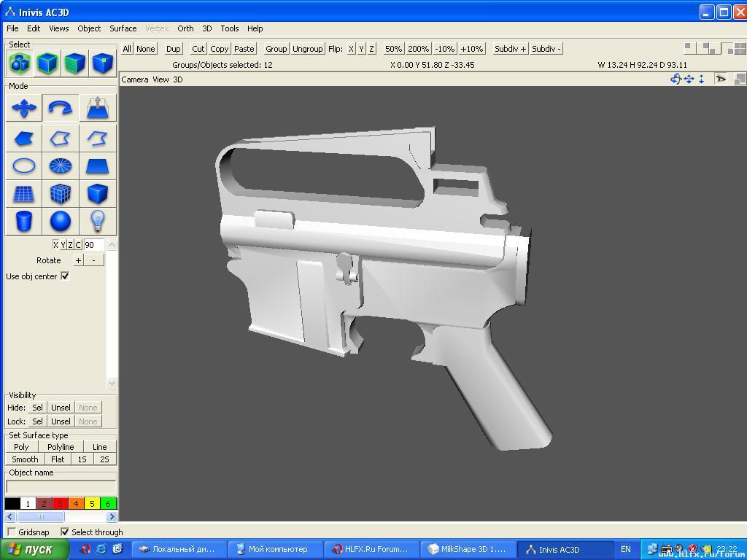
Task: Enable the Gridsnap checkbox
Action: [x=11, y=532]
